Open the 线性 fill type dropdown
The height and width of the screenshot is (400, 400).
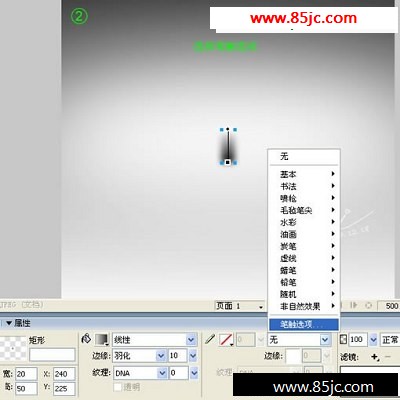tap(154, 340)
